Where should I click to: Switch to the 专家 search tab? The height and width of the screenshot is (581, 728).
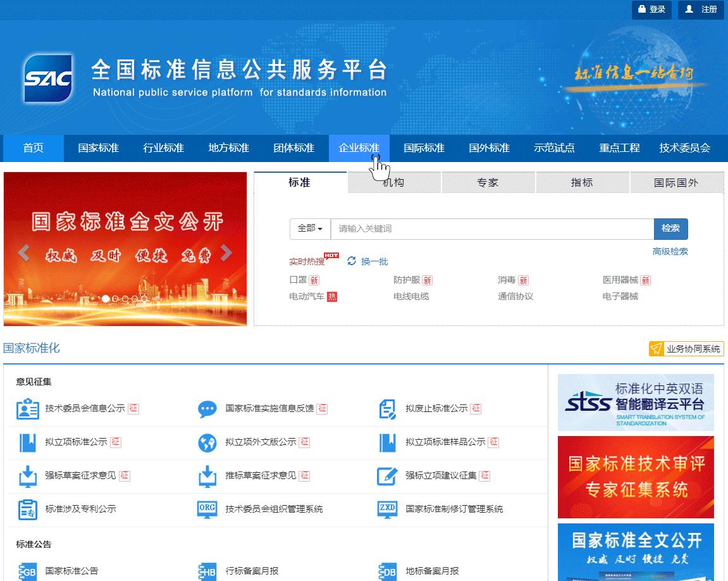click(x=488, y=182)
